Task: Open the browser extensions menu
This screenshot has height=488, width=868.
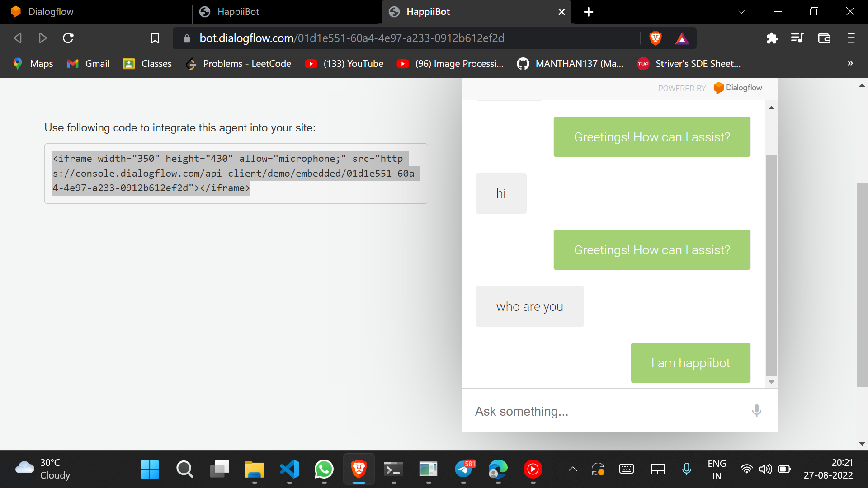Action: (773, 38)
